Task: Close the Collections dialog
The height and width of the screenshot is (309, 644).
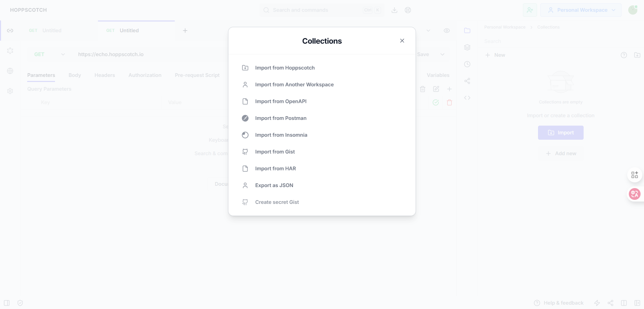Action: click(x=402, y=41)
